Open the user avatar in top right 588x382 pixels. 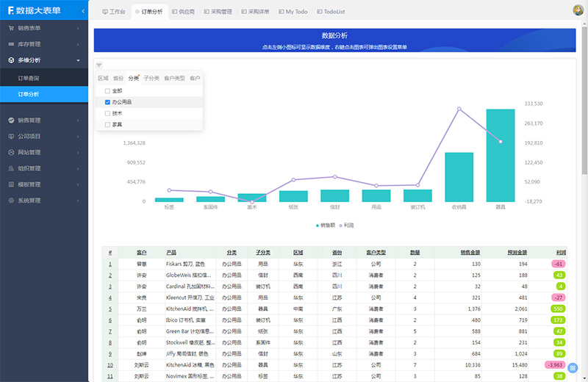[578, 10]
